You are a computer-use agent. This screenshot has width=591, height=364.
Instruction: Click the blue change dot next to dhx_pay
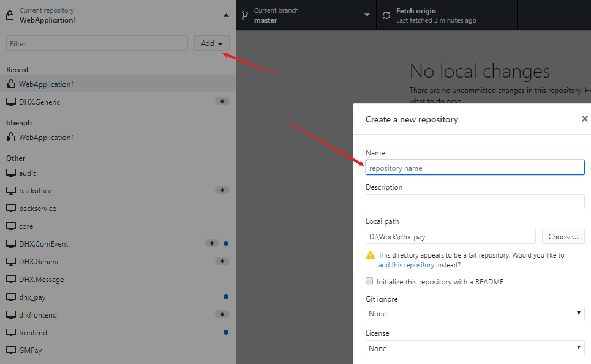tap(226, 297)
